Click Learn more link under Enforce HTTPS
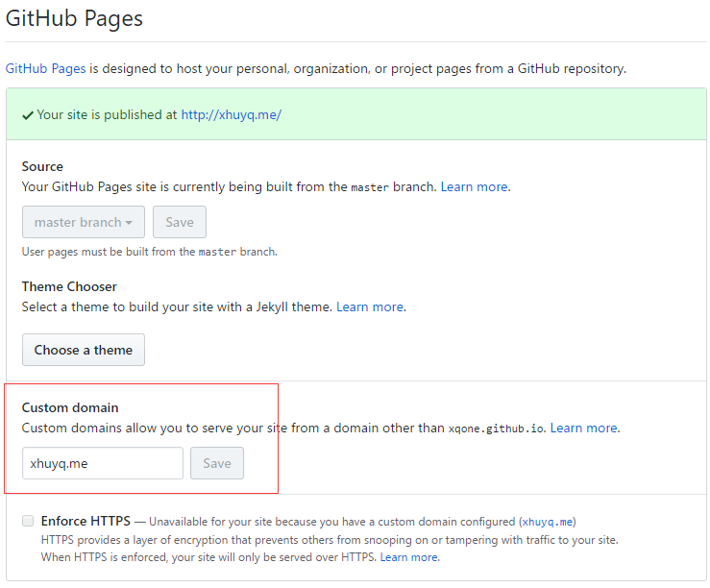 tap(409, 557)
